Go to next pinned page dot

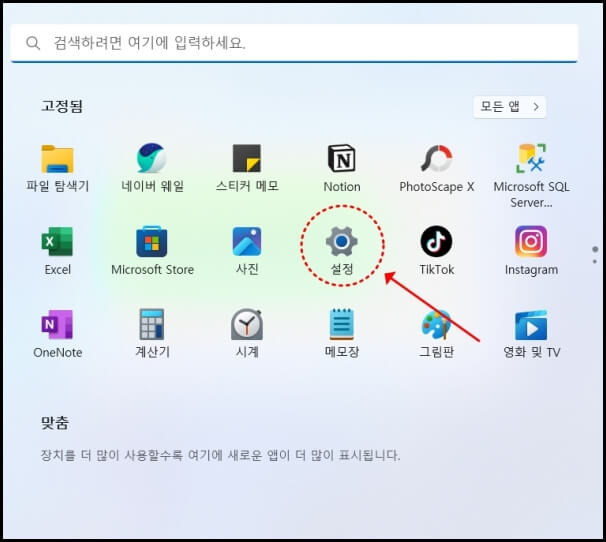coord(595,262)
